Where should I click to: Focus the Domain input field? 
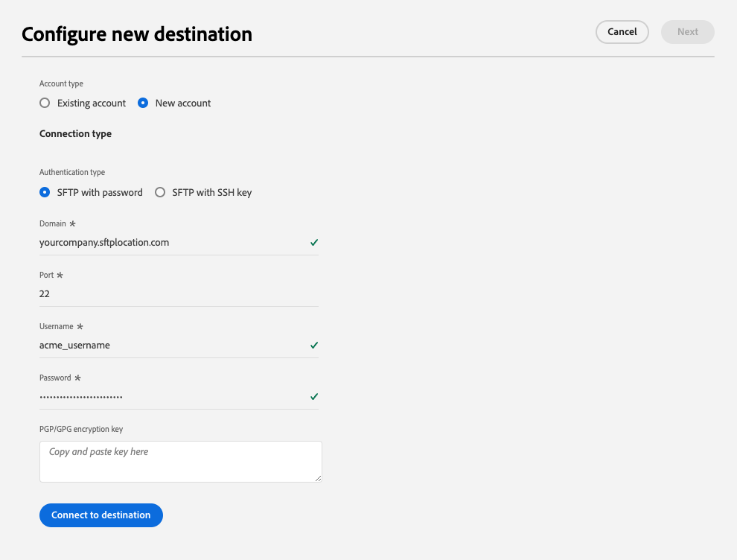(x=171, y=243)
